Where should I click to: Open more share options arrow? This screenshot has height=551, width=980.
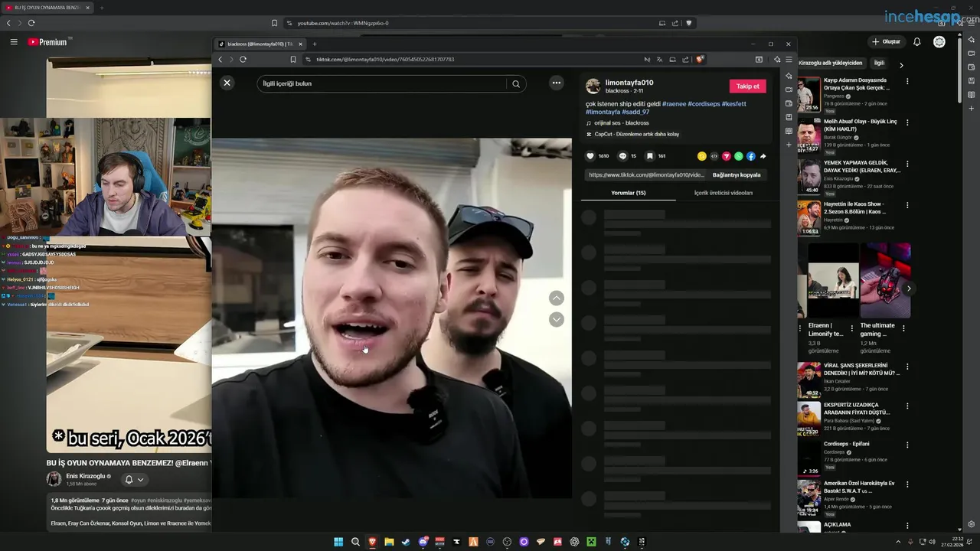click(763, 156)
